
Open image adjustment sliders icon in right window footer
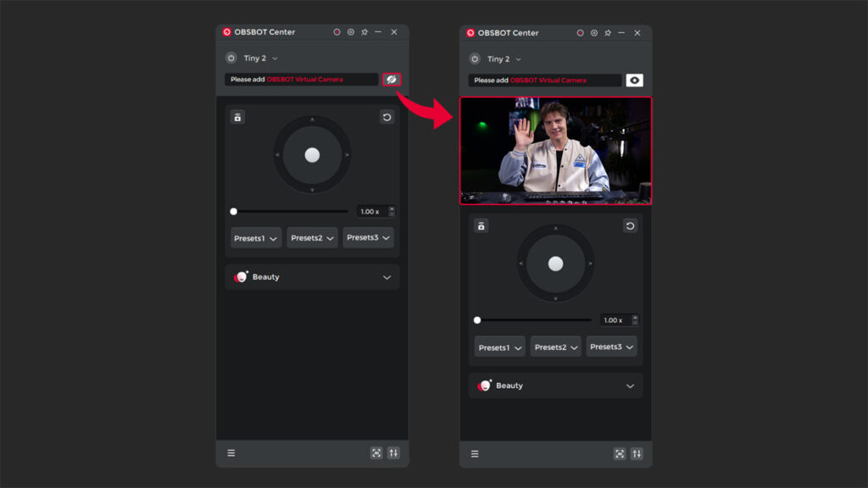pos(637,454)
